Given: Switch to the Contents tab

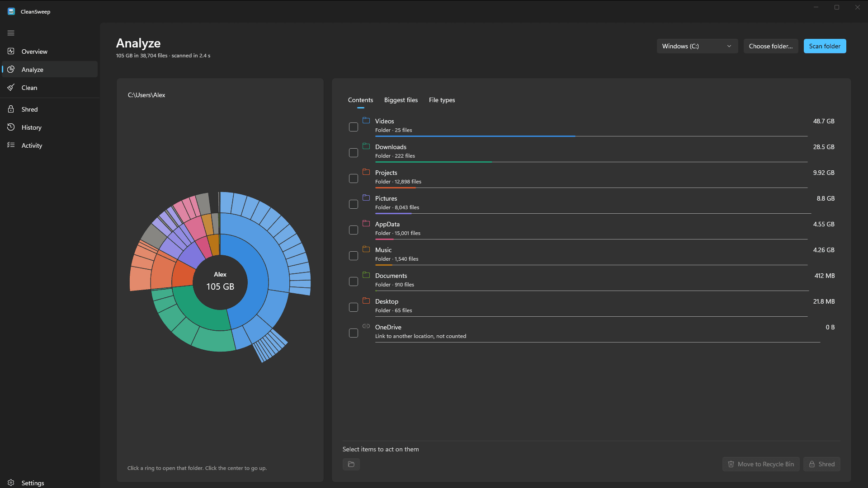Looking at the screenshot, I should point(360,100).
